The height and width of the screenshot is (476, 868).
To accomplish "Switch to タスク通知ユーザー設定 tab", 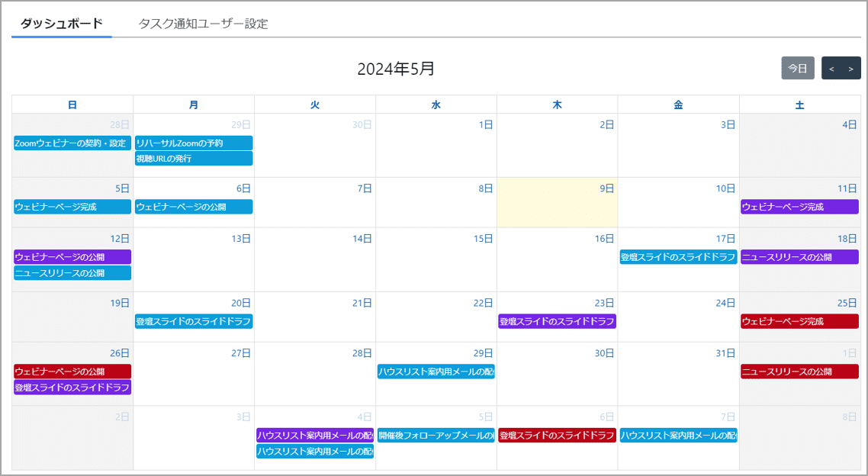I will pyautogui.click(x=203, y=24).
